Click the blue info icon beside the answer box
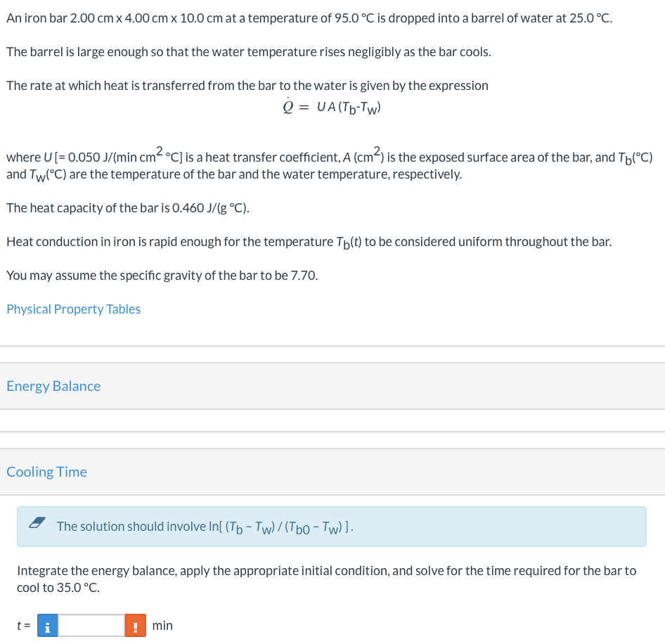 tap(47, 625)
